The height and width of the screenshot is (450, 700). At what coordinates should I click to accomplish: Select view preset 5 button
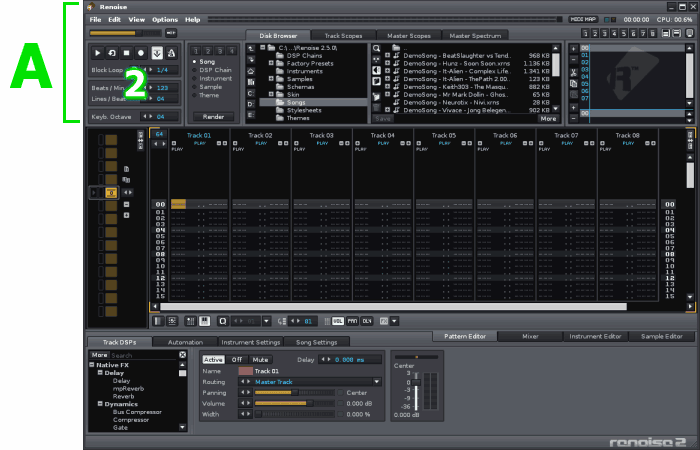tap(624, 33)
